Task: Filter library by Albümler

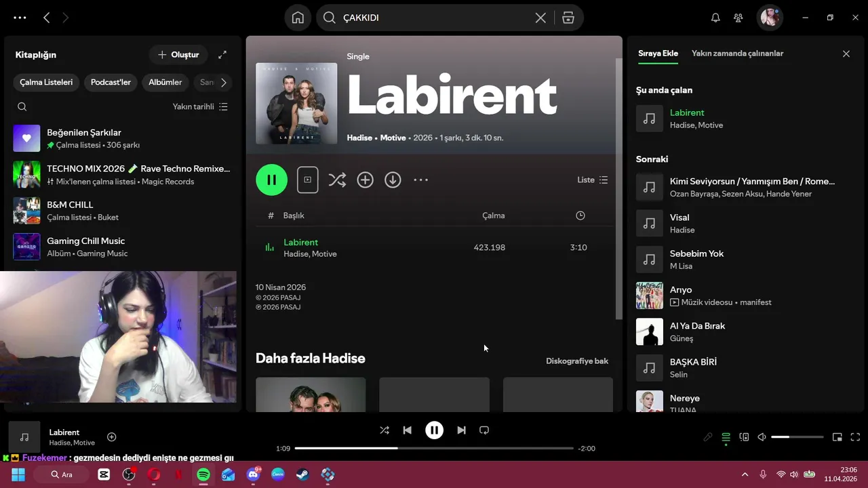Action: click(x=165, y=82)
